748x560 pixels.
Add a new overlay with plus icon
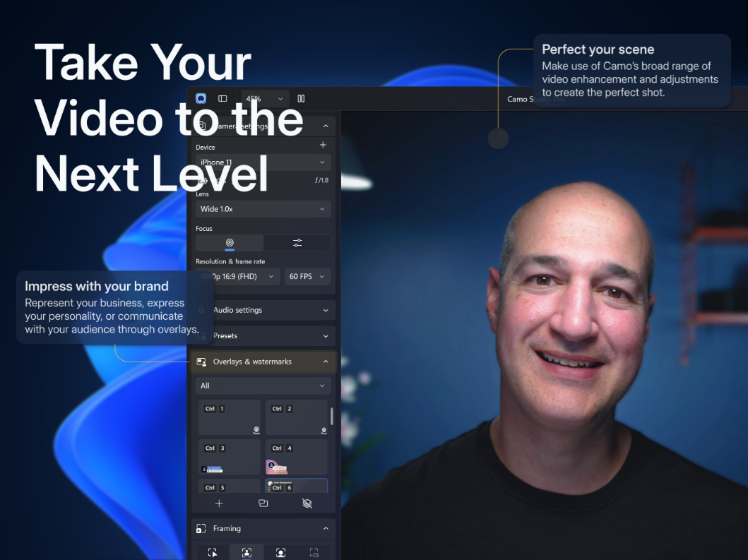coord(219,504)
